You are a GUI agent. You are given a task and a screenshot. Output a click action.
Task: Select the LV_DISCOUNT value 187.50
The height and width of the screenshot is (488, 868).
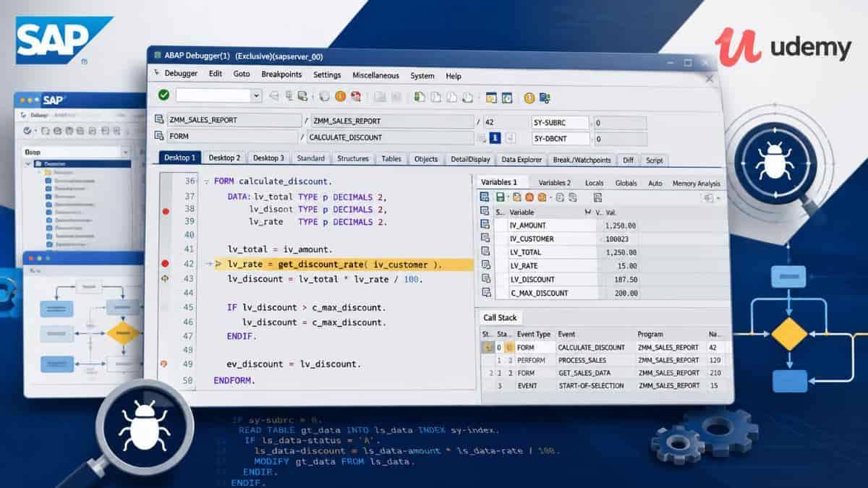point(626,280)
